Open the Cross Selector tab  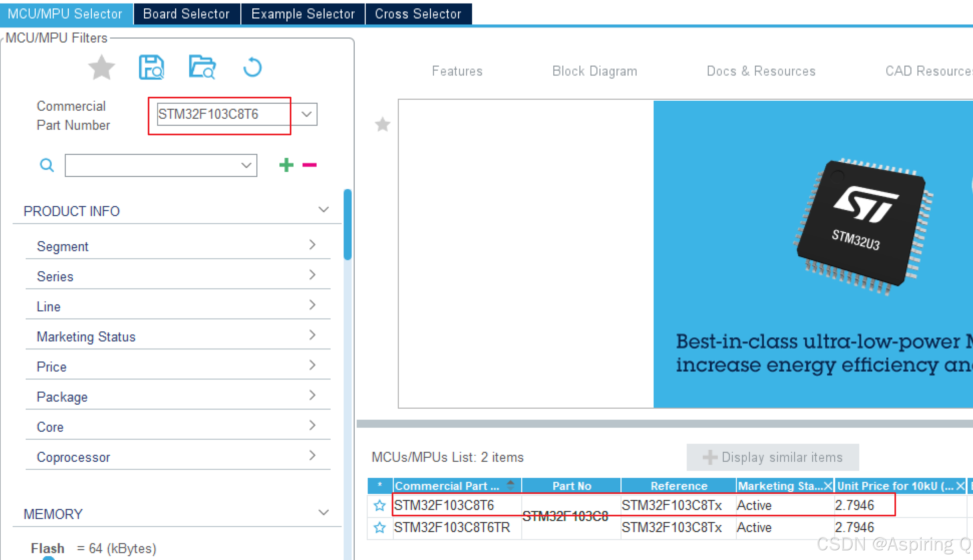tap(418, 14)
